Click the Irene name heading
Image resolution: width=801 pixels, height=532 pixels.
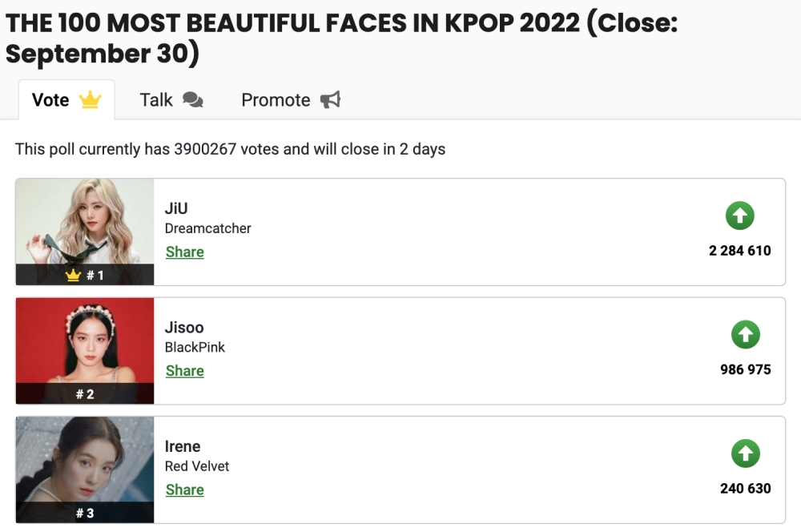click(183, 446)
